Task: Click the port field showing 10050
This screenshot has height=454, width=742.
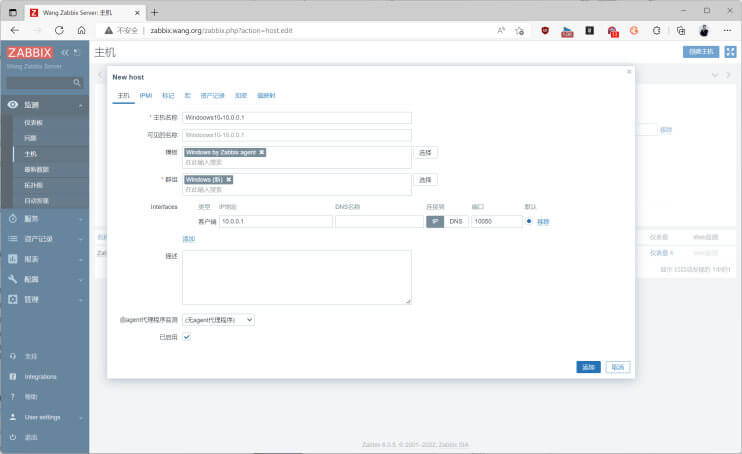Action: (496, 221)
